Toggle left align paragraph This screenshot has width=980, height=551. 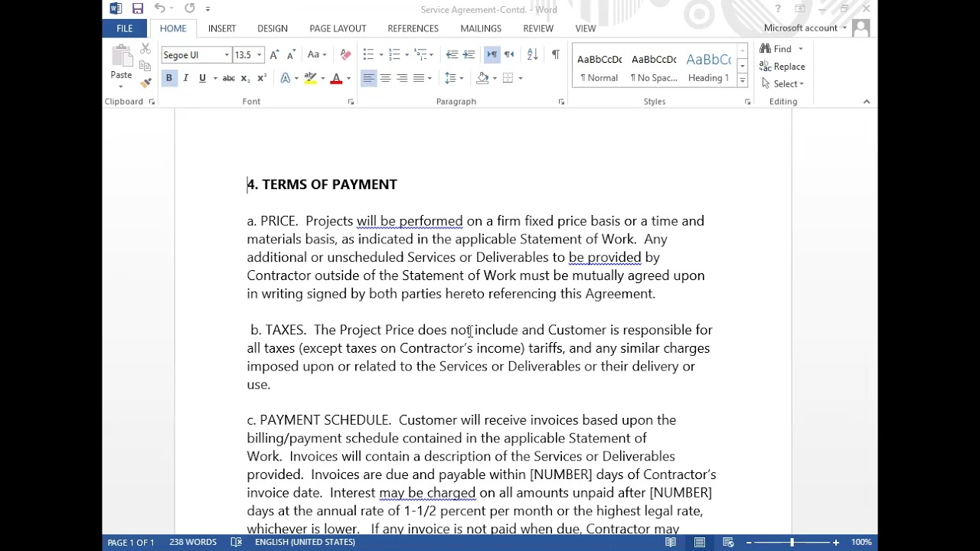coord(368,78)
